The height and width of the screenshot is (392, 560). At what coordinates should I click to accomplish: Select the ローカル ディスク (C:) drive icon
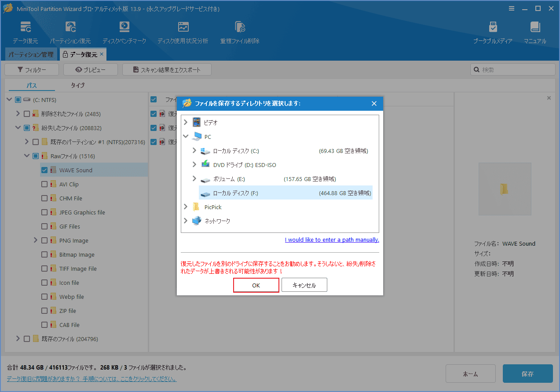click(205, 151)
